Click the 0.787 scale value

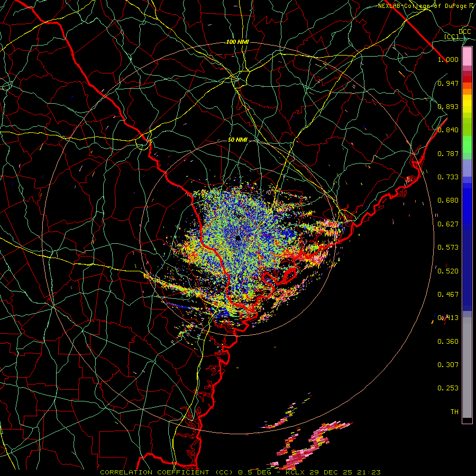tap(448, 153)
